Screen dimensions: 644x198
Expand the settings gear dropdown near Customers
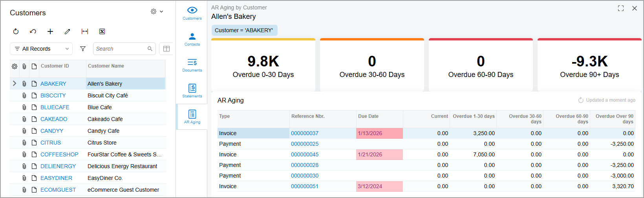click(x=157, y=11)
